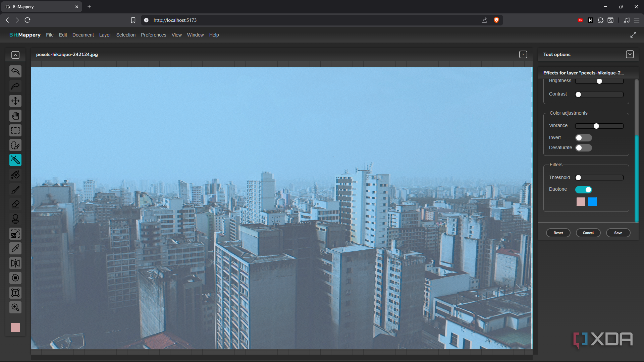Viewport: 644px width, 362px height.
Task: Select the Text tool
Action: (15, 293)
